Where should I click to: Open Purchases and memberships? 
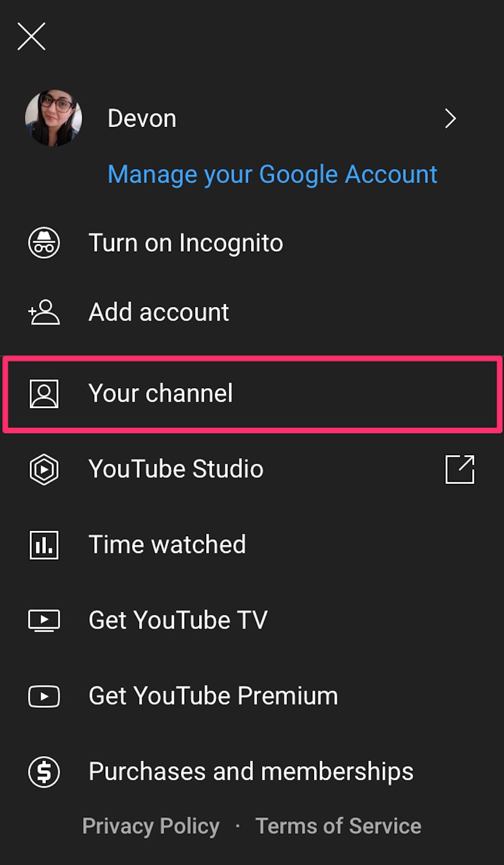point(251,772)
